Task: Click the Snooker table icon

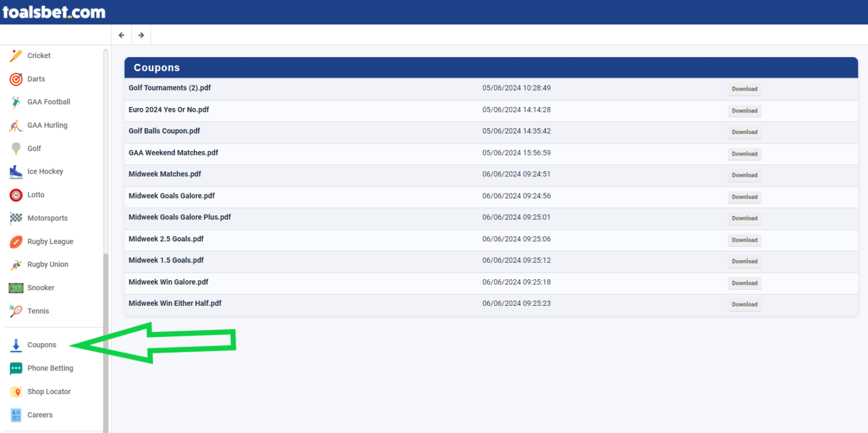Action: coord(16,288)
